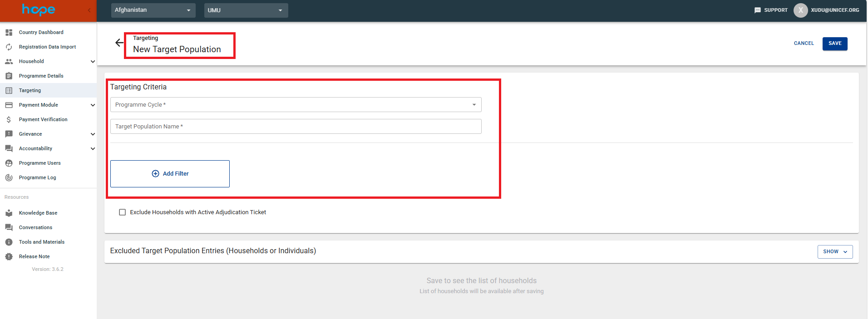This screenshot has width=868, height=319.
Task: Click the Payment Verification dollar icon
Action: (x=9, y=120)
